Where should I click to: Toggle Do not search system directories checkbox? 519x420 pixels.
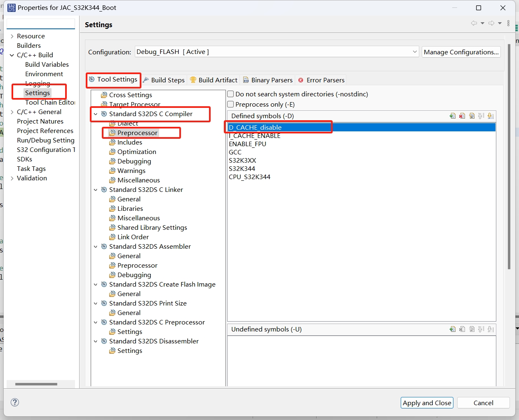pyautogui.click(x=231, y=94)
